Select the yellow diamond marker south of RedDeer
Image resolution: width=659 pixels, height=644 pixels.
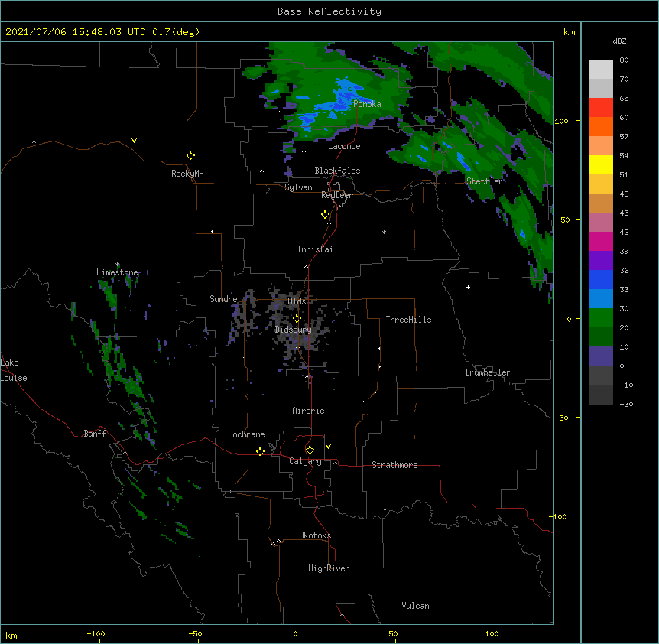(326, 215)
